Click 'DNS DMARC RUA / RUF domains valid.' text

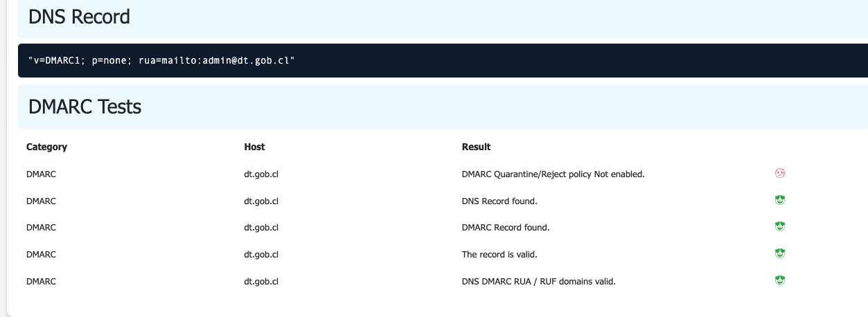[538, 281]
